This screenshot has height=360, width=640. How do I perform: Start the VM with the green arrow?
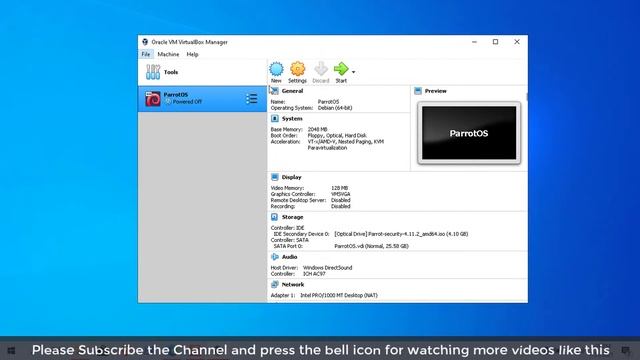[x=341, y=69]
